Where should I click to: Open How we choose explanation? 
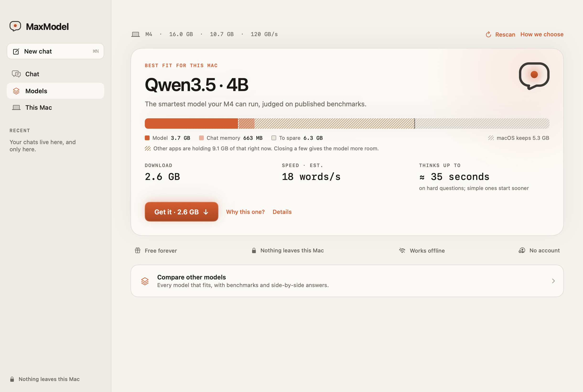tap(542, 34)
